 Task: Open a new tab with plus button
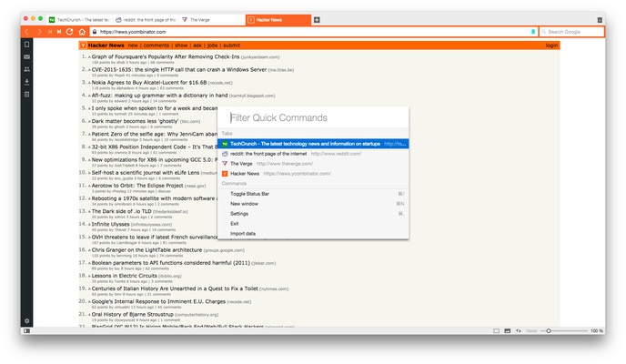pyautogui.click(x=317, y=19)
